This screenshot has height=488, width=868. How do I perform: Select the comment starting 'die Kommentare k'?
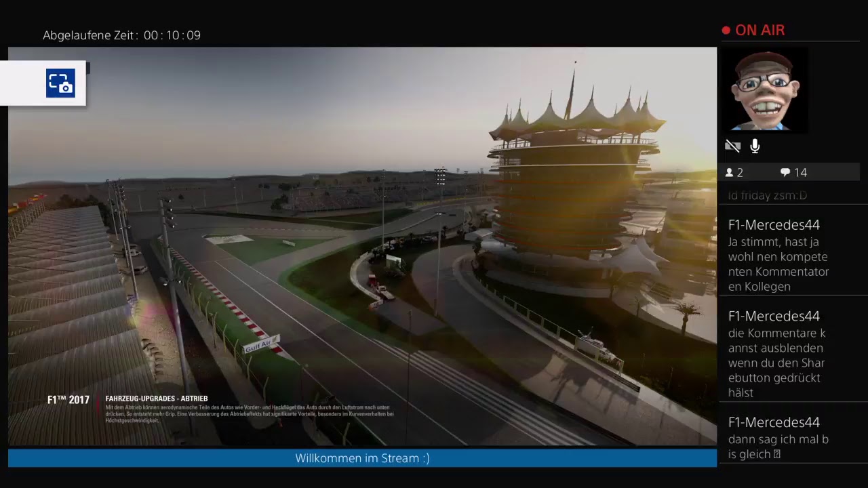tap(777, 363)
